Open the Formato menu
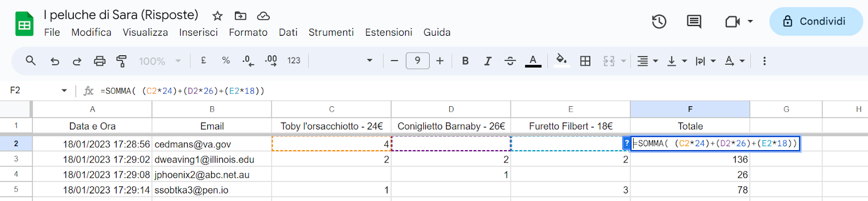 click(x=248, y=33)
